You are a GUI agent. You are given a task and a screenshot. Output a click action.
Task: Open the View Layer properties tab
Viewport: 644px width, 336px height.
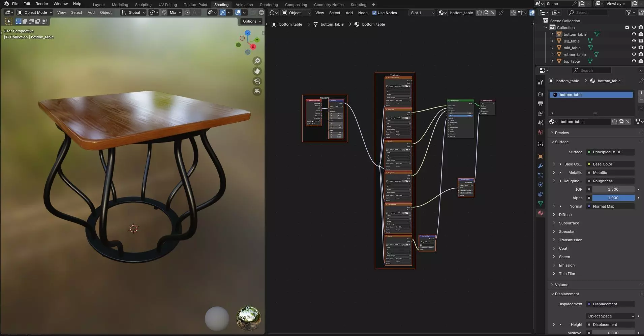tap(541, 113)
